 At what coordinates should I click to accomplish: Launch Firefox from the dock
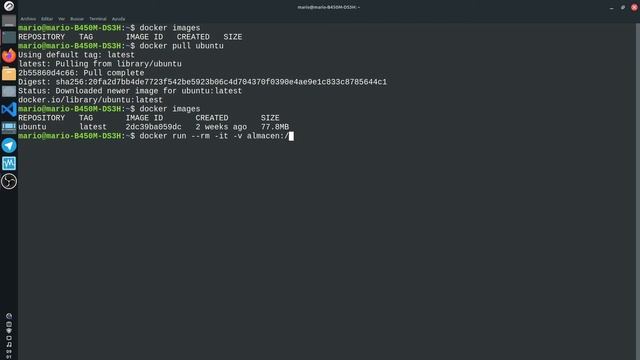tap(9, 55)
